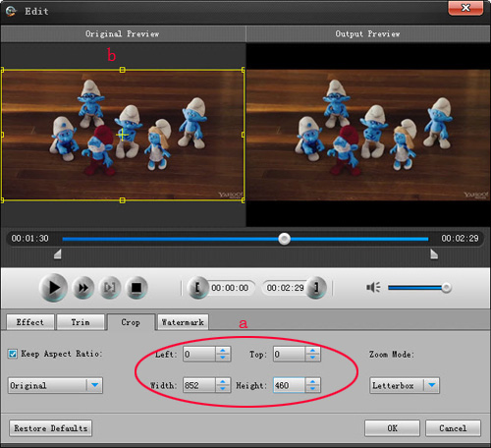Click the Restore Defaults button
Screen dimensions: 491x448
50,428
